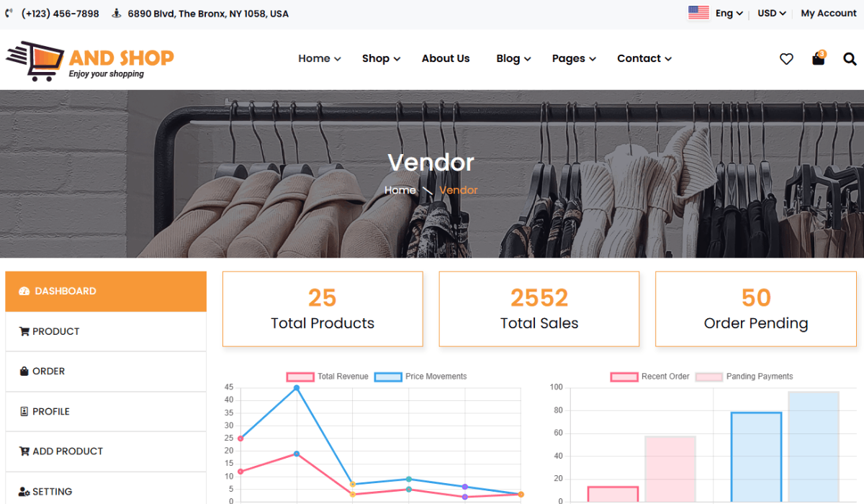Click the phone number (+123) 456-7898

[60, 14]
